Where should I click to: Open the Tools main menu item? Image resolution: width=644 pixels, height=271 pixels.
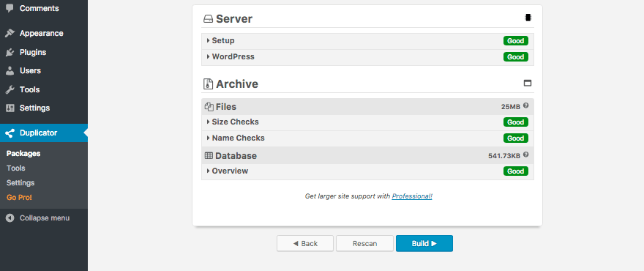[x=43, y=89]
